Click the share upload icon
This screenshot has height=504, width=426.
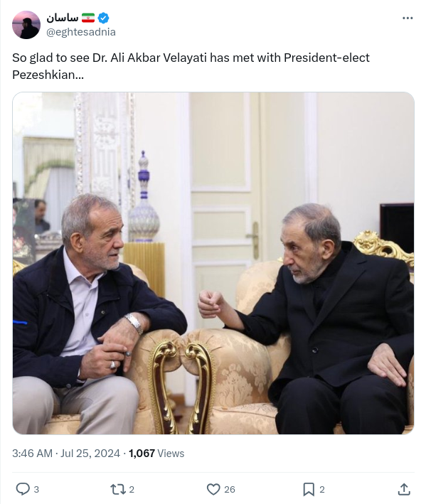(x=404, y=489)
